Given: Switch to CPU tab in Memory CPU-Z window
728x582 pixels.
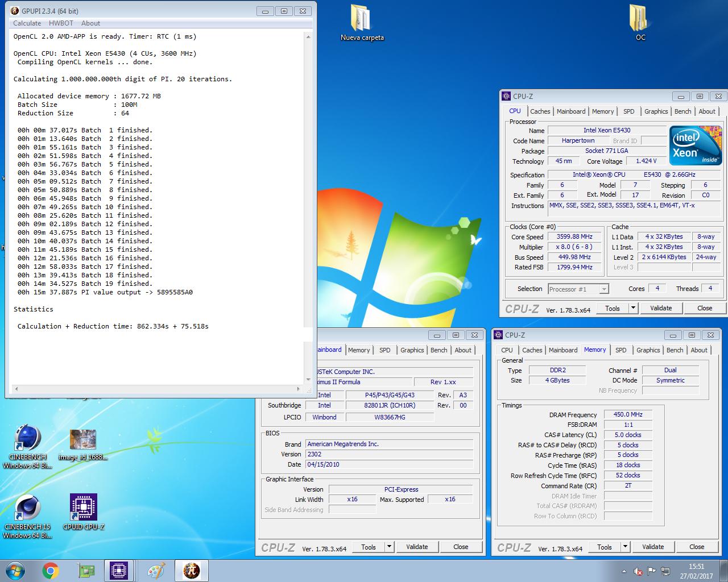Looking at the screenshot, I should coord(507,350).
